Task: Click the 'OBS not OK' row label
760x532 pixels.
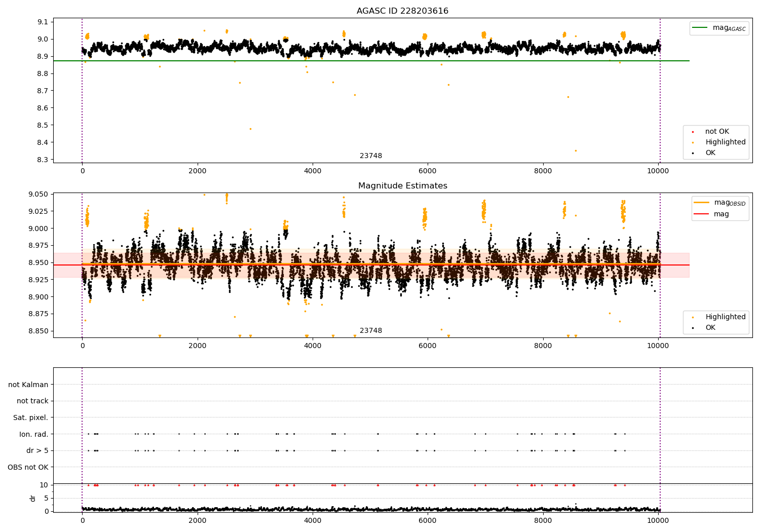Action: click(x=28, y=467)
